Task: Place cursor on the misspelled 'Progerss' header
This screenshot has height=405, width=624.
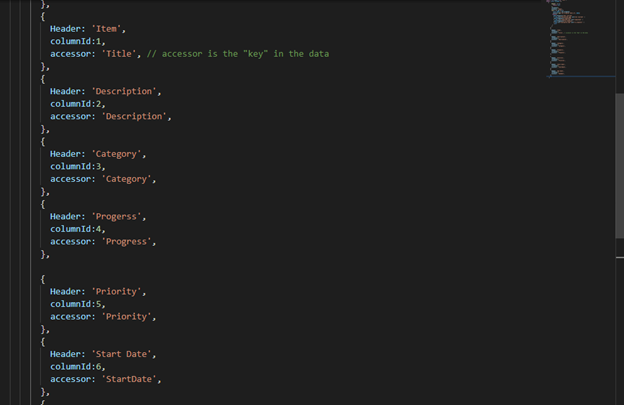Action: [x=116, y=216]
